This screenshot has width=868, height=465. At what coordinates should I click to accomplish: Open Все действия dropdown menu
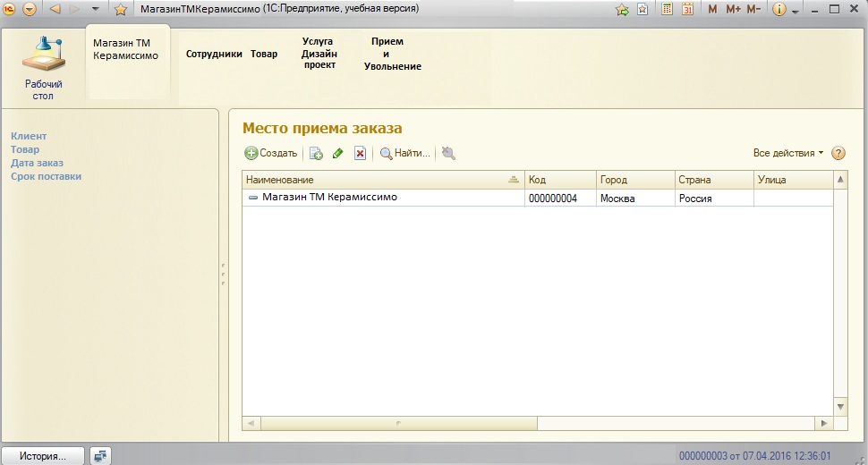(x=788, y=153)
